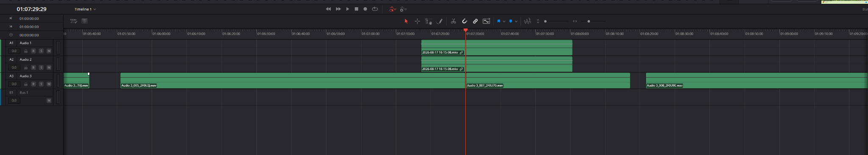Screen dimensions: 868x155
Task: Toggle the red automation icon
Action: pyautogui.click(x=392, y=9)
